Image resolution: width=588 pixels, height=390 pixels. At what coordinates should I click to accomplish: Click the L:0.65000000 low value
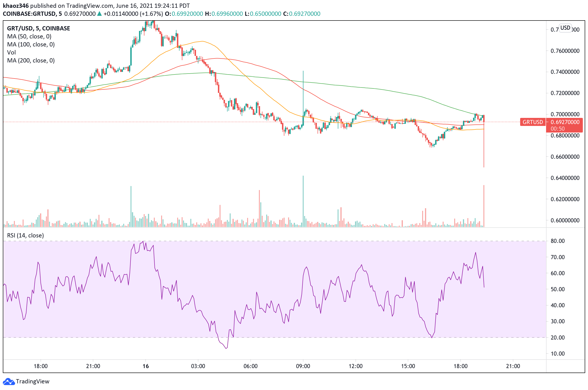pos(263,14)
